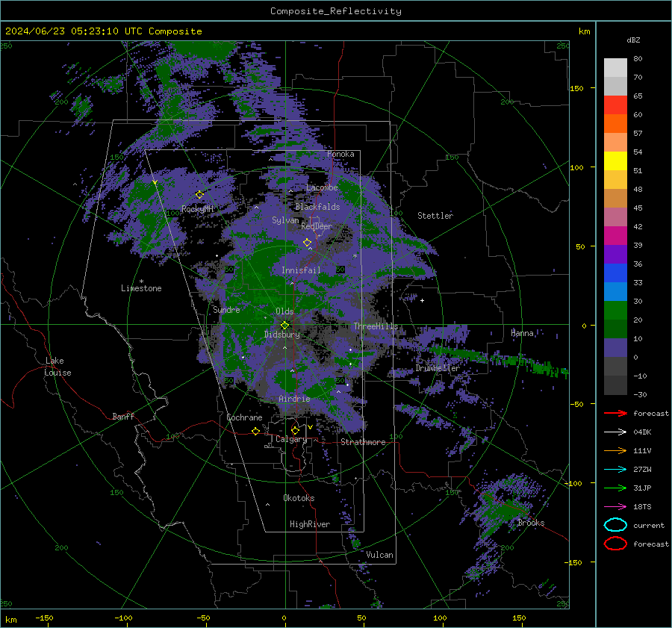
Task: Click the HighRiver map label
Action: pyautogui.click(x=310, y=524)
